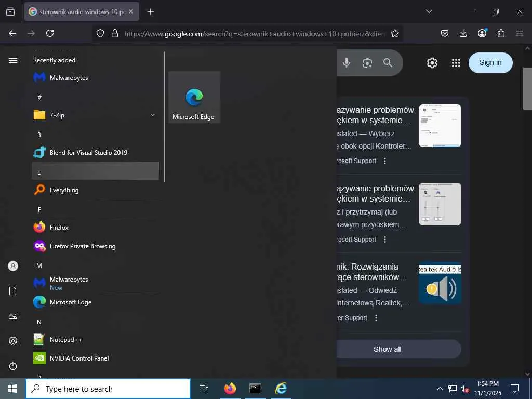Open the 7-Zip folder entry
Viewport: 532px width, 399px height.
click(95, 115)
